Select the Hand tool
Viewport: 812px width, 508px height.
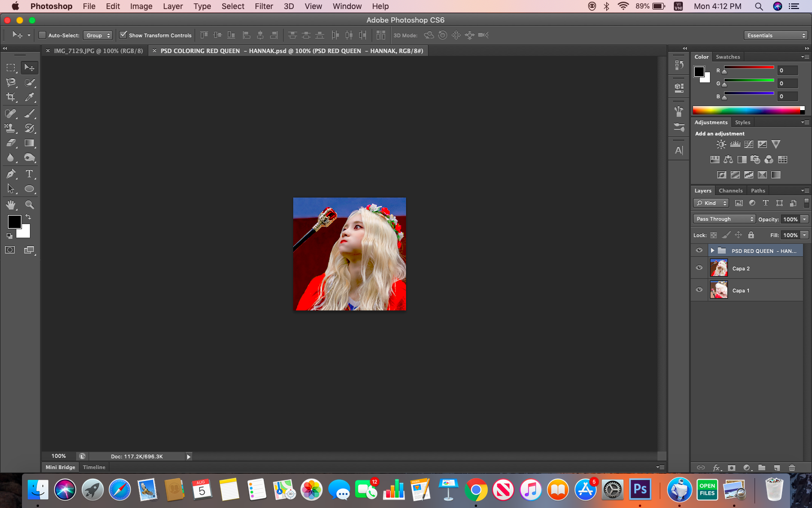click(x=11, y=205)
